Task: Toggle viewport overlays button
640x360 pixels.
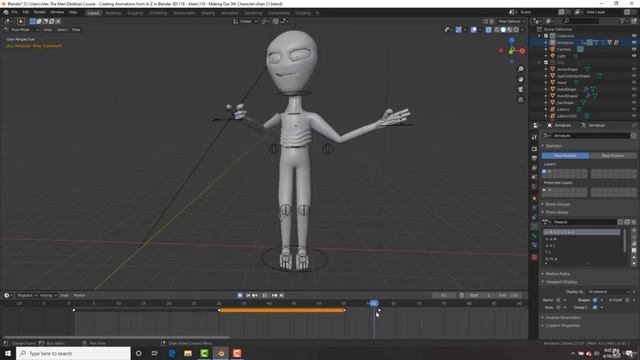Action: tap(473, 30)
